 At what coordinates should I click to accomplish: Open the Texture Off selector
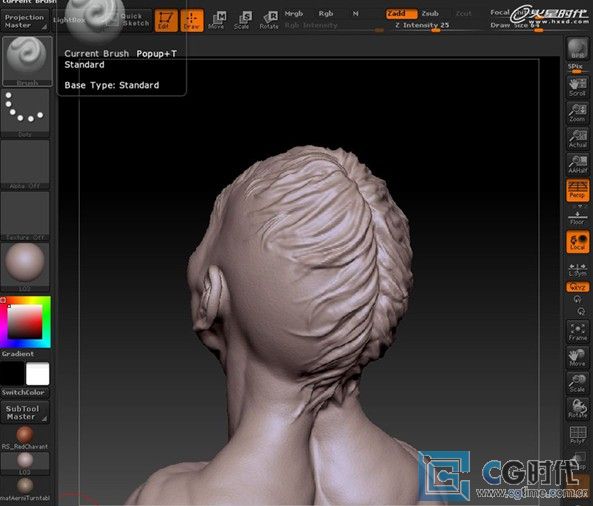tap(25, 216)
